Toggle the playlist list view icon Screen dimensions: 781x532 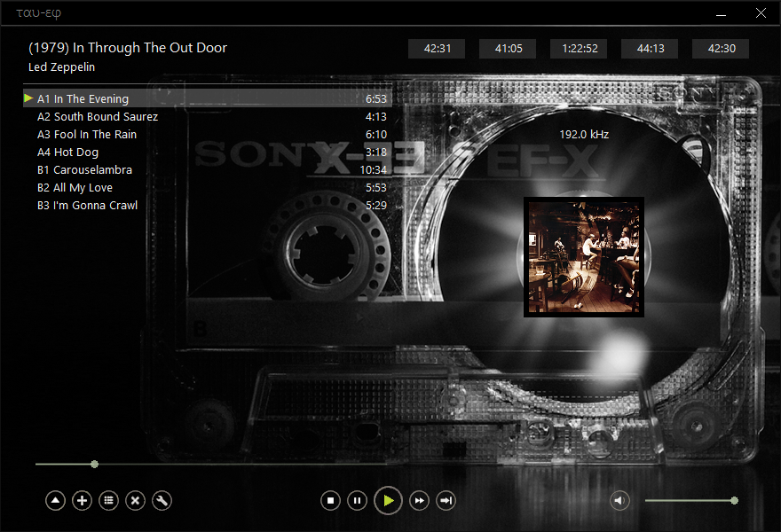[108, 501]
